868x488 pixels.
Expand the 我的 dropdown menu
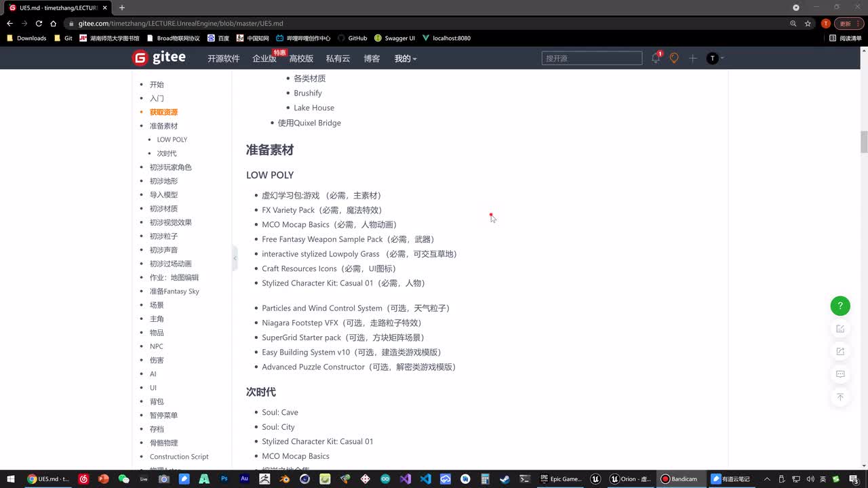click(406, 58)
